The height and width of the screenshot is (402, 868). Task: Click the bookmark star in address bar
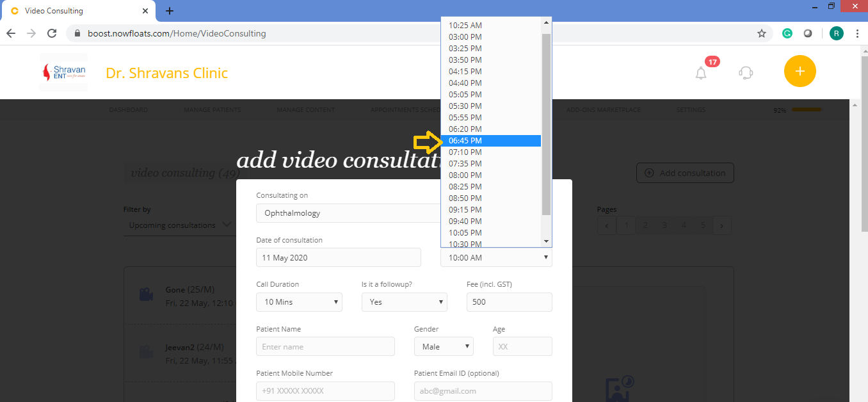pyautogui.click(x=761, y=33)
